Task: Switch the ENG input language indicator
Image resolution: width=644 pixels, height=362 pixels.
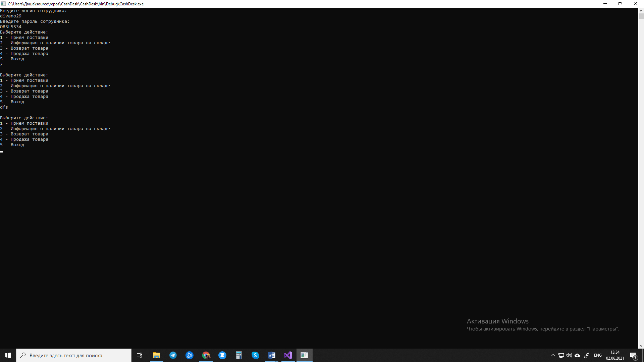Action: [x=598, y=355]
